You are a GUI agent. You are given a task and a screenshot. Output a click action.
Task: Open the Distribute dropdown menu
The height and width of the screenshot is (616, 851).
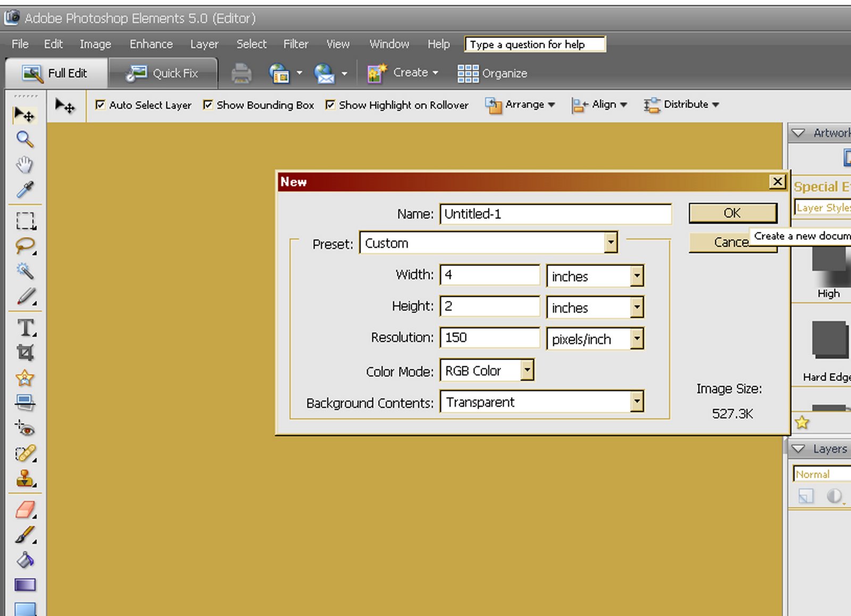click(681, 105)
